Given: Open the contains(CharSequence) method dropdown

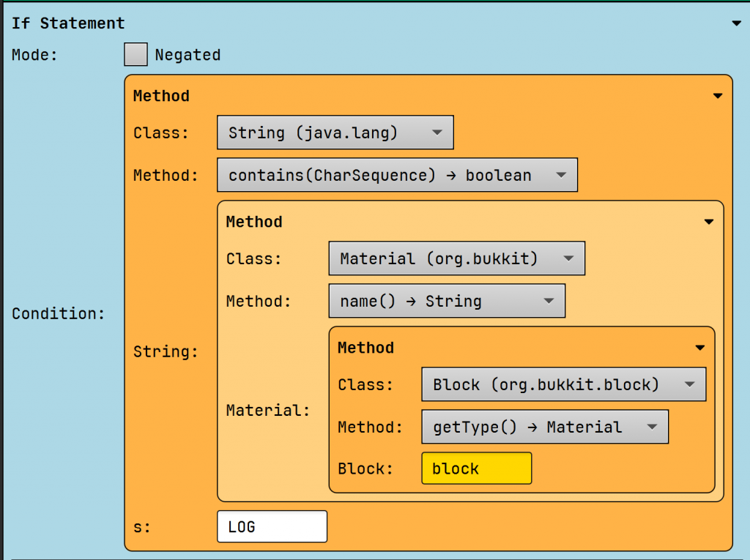Looking at the screenshot, I should coord(397,175).
